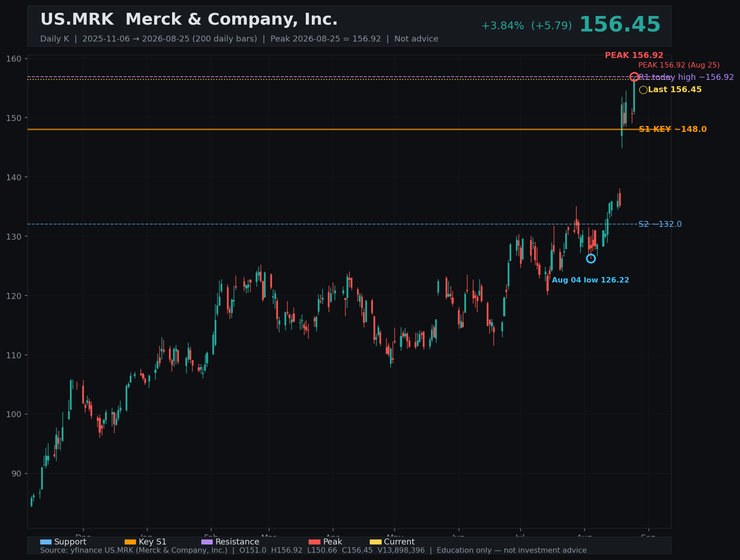Viewport: 740px width, 560px height.
Task: Click the yfinance source footer text
Action: tap(313, 550)
